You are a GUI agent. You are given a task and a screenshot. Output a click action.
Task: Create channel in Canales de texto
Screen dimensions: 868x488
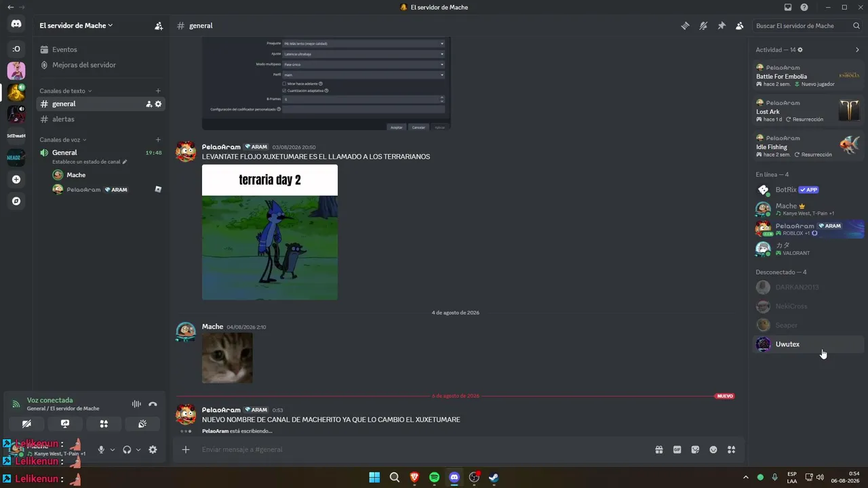pyautogui.click(x=158, y=91)
